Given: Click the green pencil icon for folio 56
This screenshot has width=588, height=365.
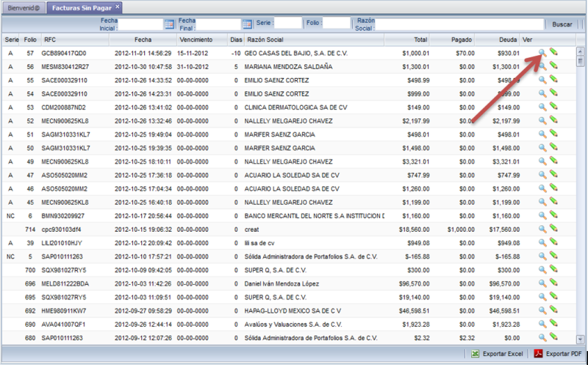Looking at the screenshot, I should tap(553, 66).
